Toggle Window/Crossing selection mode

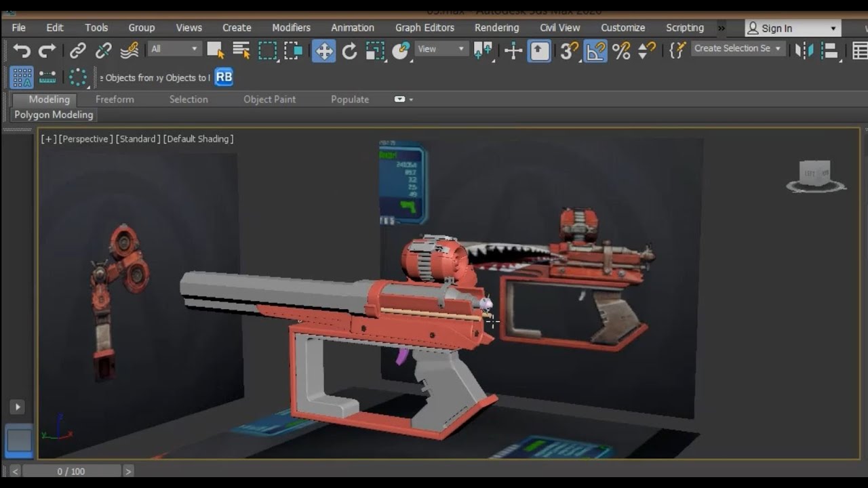(293, 50)
